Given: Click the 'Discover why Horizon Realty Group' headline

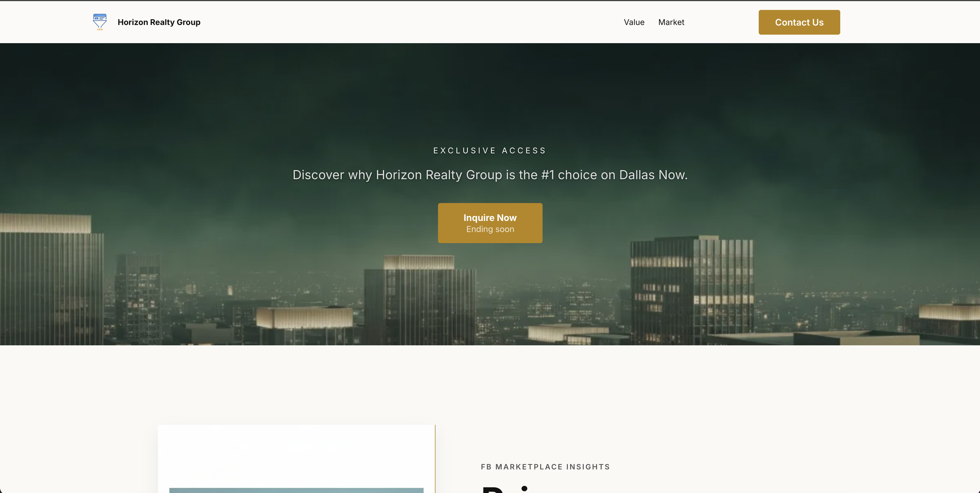Looking at the screenshot, I should pyautogui.click(x=490, y=175).
